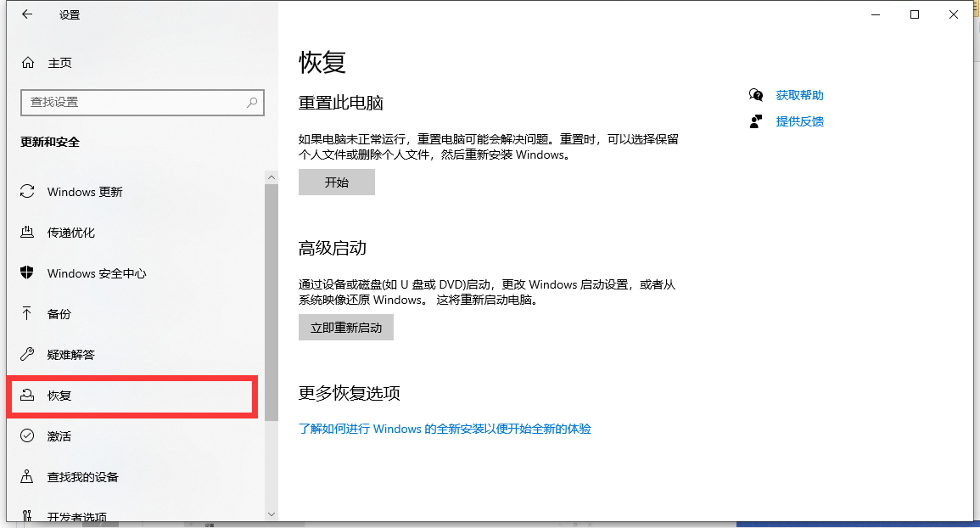Image resolution: width=980 pixels, height=528 pixels.
Task: Open the 提供反馈 link
Action: pyautogui.click(x=799, y=121)
